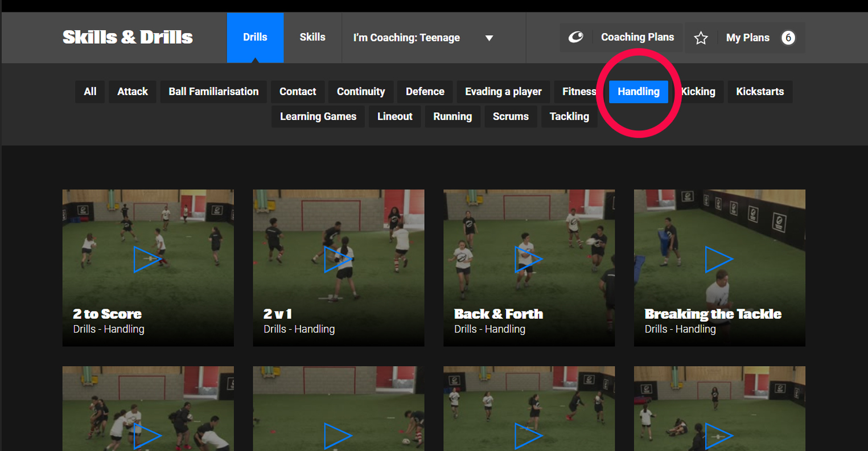
Task: Expand the I'm Coaching: Teenage dropdown arrow
Action: tap(489, 38)
